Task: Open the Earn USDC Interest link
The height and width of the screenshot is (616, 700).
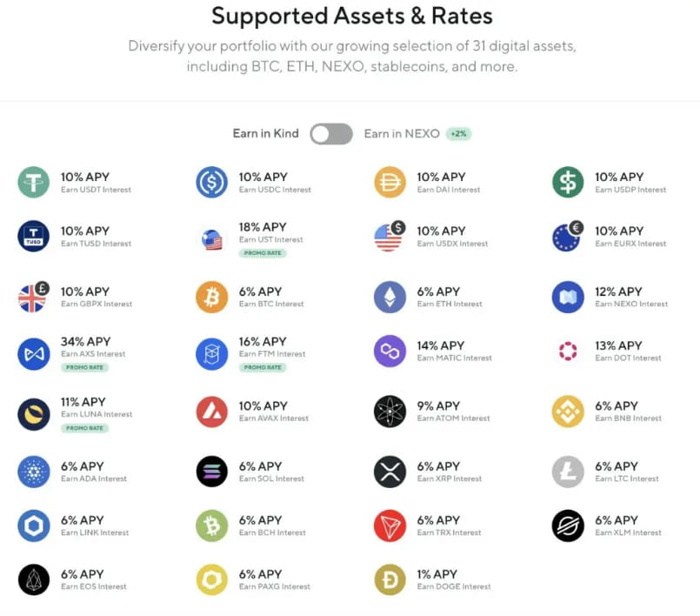Action: point(275,190)
